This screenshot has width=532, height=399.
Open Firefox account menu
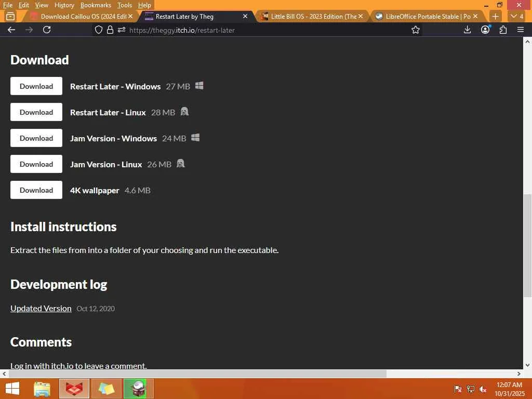[485, 30]
